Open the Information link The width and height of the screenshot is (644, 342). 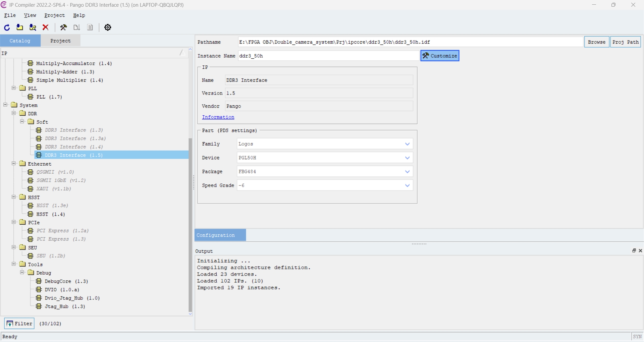[218, 117]
